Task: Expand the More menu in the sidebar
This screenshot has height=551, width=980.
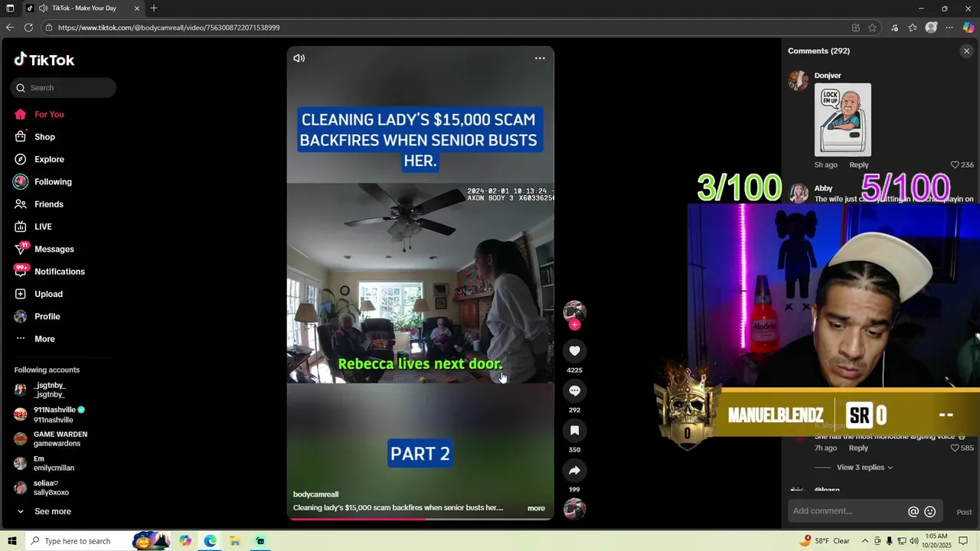Action: [44, 339]
